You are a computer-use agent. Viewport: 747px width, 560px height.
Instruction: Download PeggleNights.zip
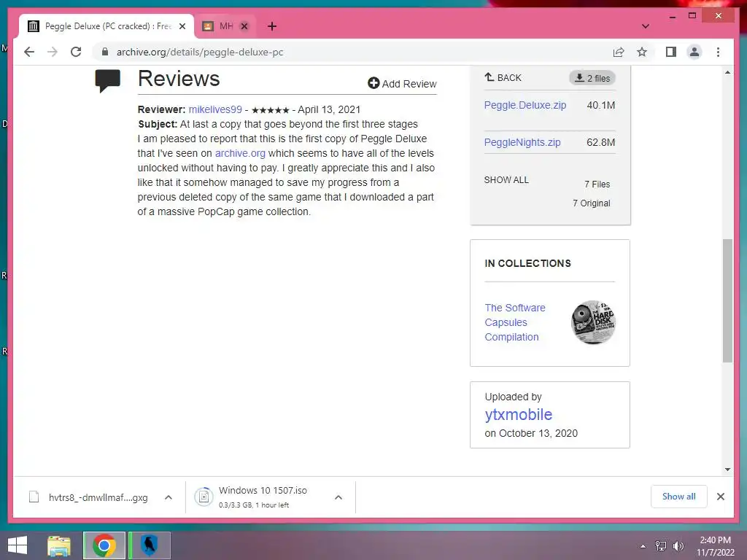pos(522,142)
